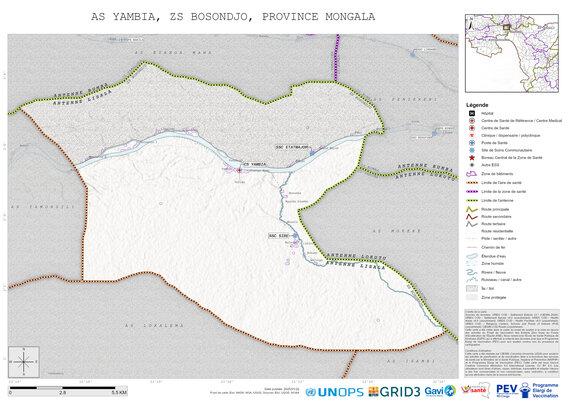The width and height of the screenshot is (566, 400).
Task: Click the ANTENNE LISALA label at upper left
Action: (82, 97)
